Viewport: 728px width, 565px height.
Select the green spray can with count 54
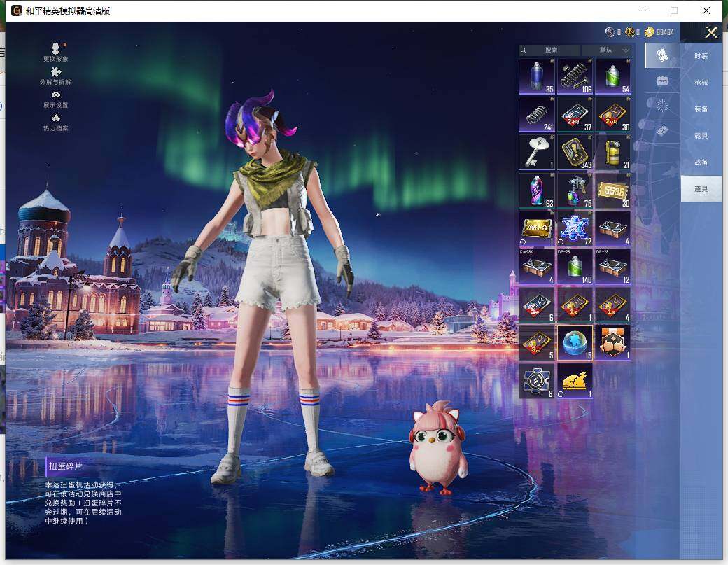(x=613, y=76)
